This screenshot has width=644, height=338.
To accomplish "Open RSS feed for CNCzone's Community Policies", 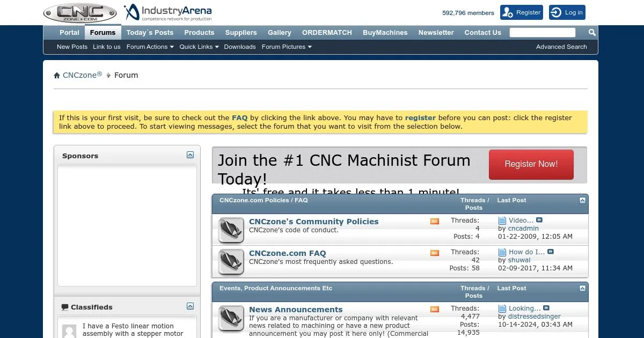I will [435, 221].
